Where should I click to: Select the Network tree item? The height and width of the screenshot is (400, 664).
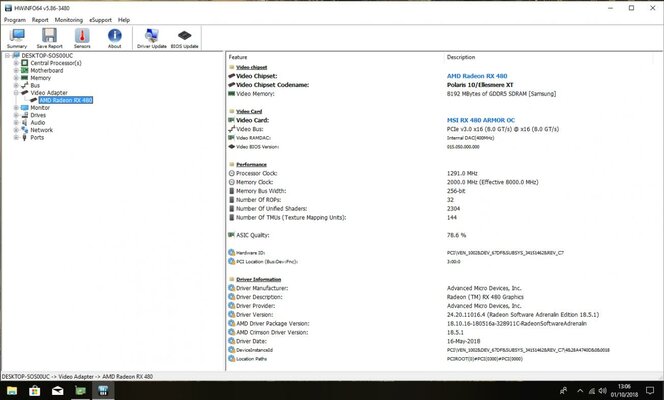pyautogui.click(x=41, y=130)
